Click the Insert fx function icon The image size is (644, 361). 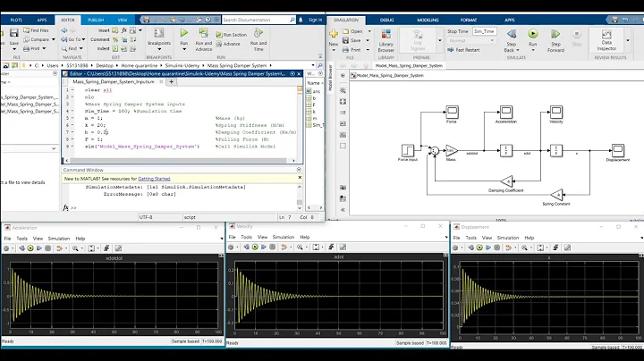[x=124, y=30]
